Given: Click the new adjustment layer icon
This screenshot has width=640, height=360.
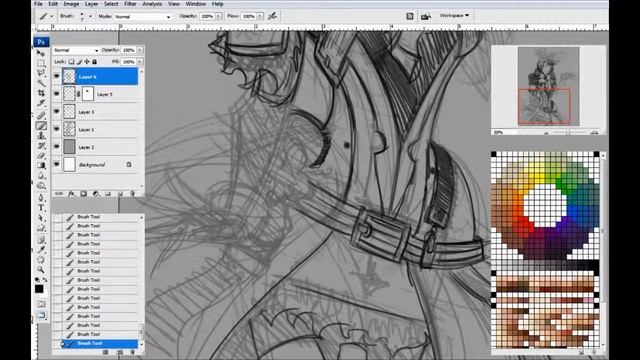Looking at the screenshot, I should click(x=96, y=193).
